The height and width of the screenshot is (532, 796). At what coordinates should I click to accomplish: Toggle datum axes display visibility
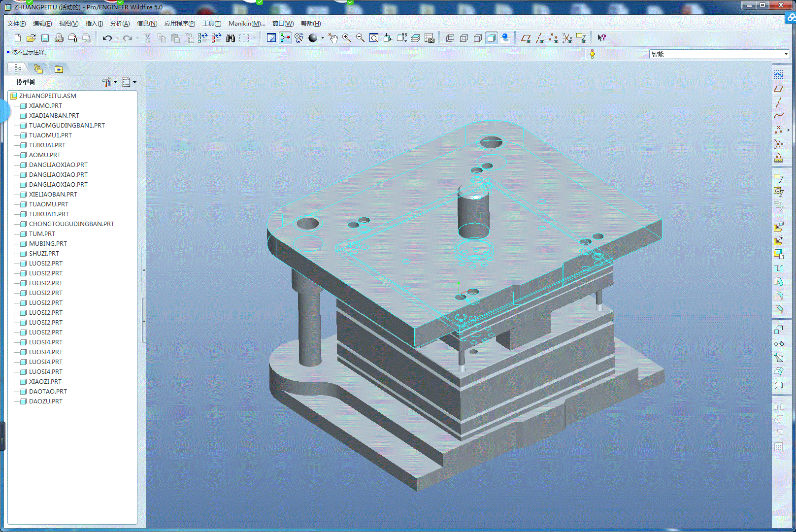tap(540, 38)
